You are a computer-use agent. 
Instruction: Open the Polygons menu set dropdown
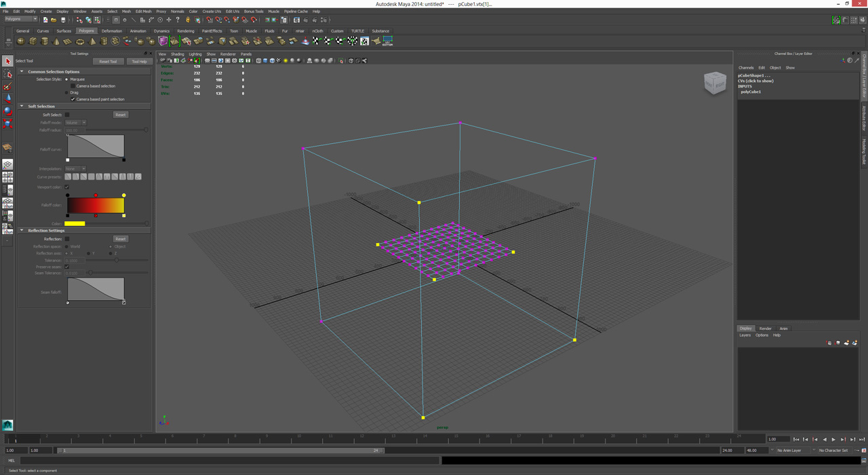[x=20, y=19]
